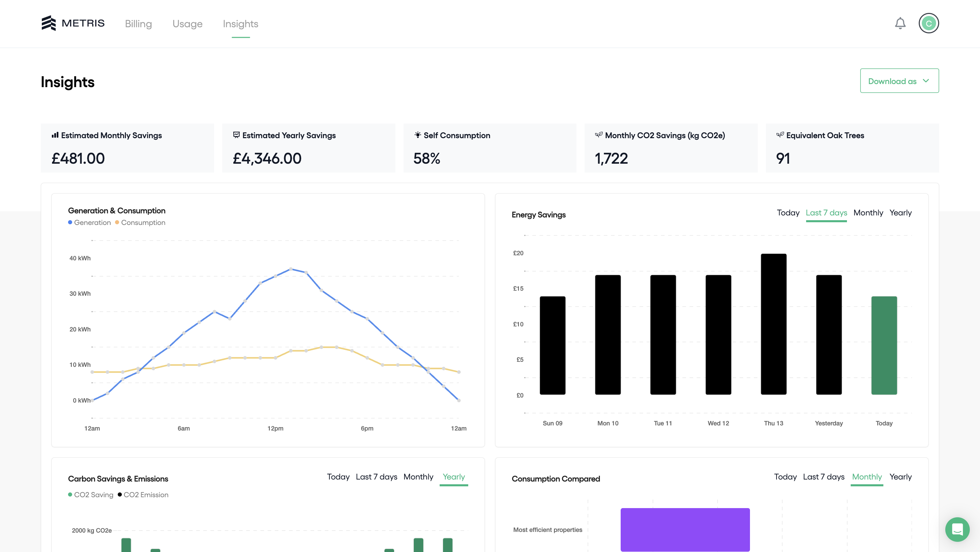Open the user avatar profile menu
Screen dimensions: 980x552
[929, 23]
